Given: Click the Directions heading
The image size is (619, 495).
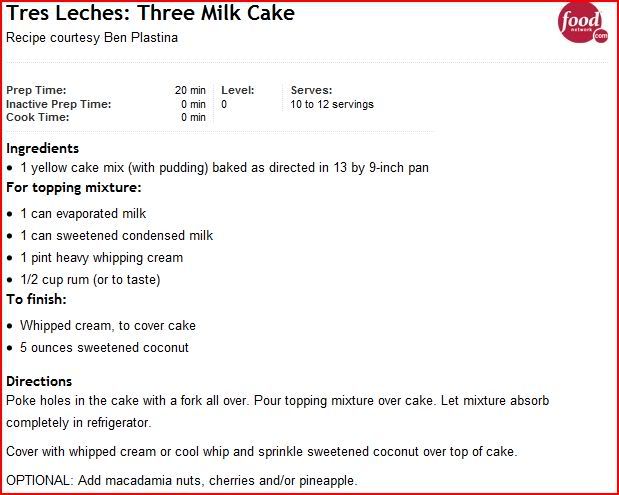Looking at the screenshot, I should coord(39,381).
